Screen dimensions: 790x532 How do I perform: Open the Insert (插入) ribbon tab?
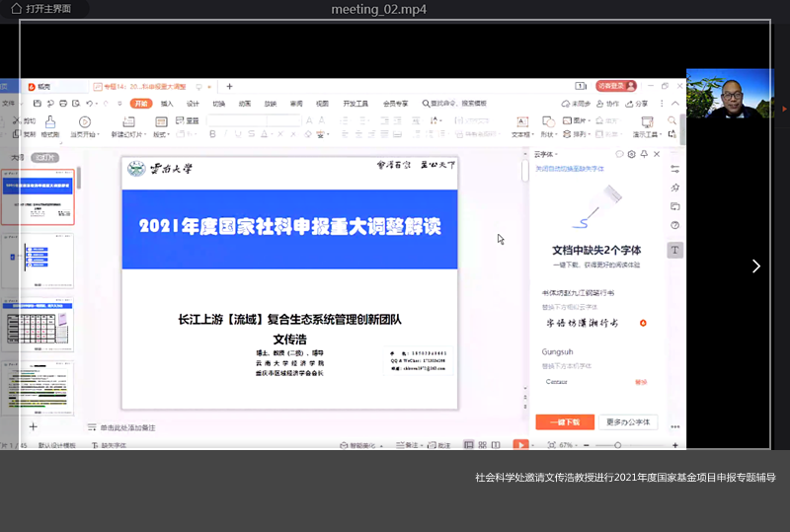(167, 103)
